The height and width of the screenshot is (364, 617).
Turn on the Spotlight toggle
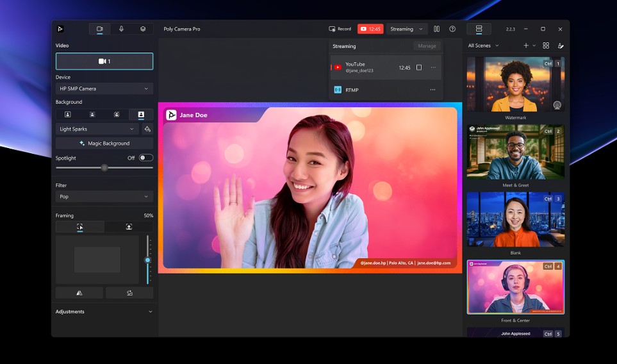tap(146, 158)
